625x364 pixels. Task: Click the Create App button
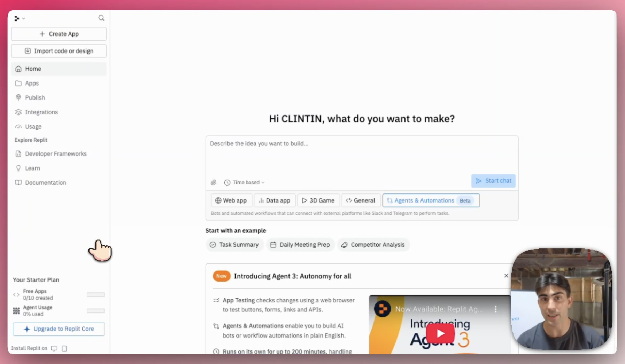click(59, 34)
